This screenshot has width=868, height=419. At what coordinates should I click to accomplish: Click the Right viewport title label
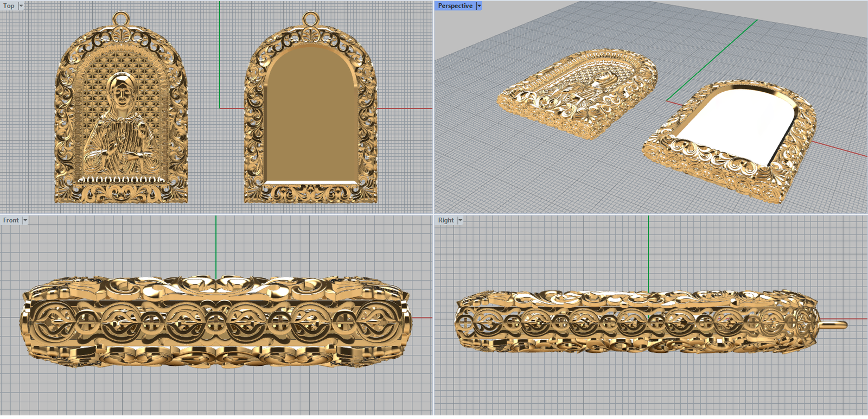coord(446,220)
